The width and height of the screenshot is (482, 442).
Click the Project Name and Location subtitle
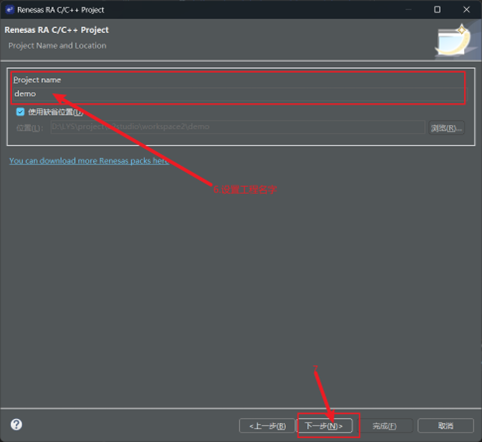point(57,46)
